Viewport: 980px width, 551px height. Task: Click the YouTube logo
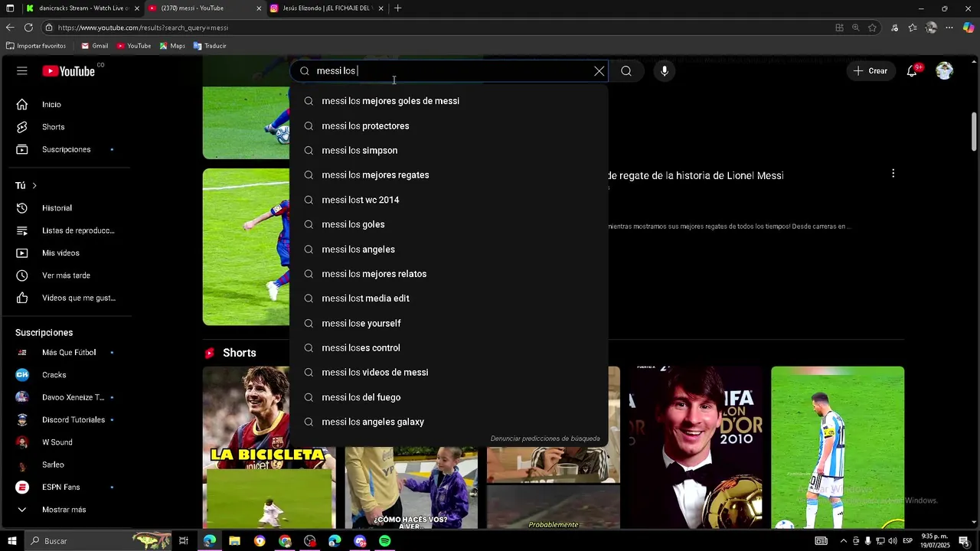point(69,71)
